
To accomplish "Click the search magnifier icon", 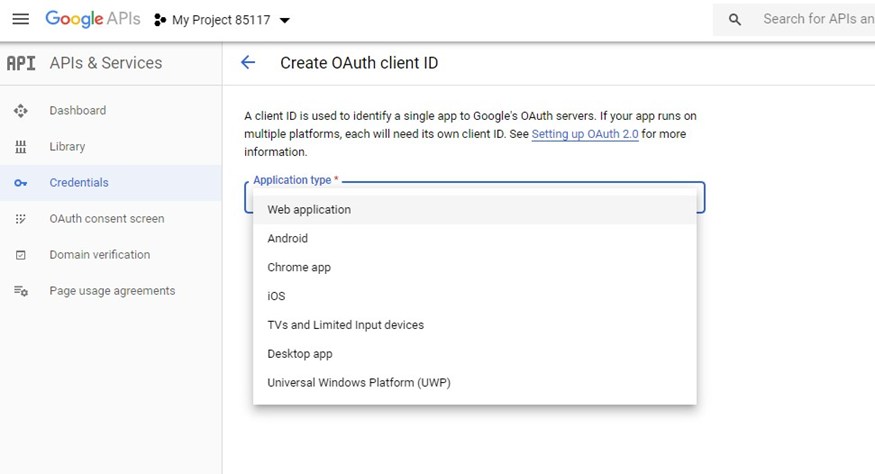I will (735, 20).
